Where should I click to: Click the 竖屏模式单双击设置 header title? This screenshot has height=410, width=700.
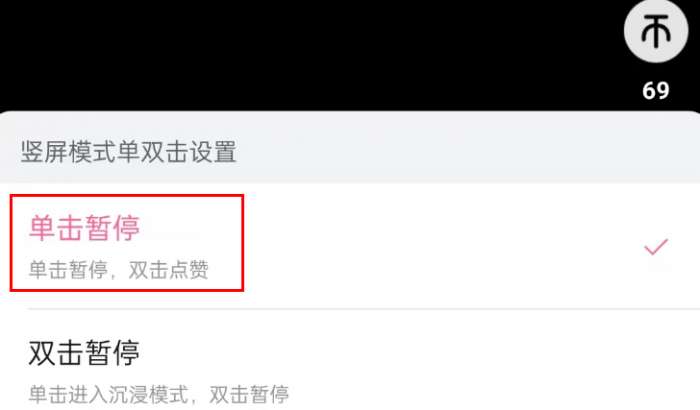[128, 151]
